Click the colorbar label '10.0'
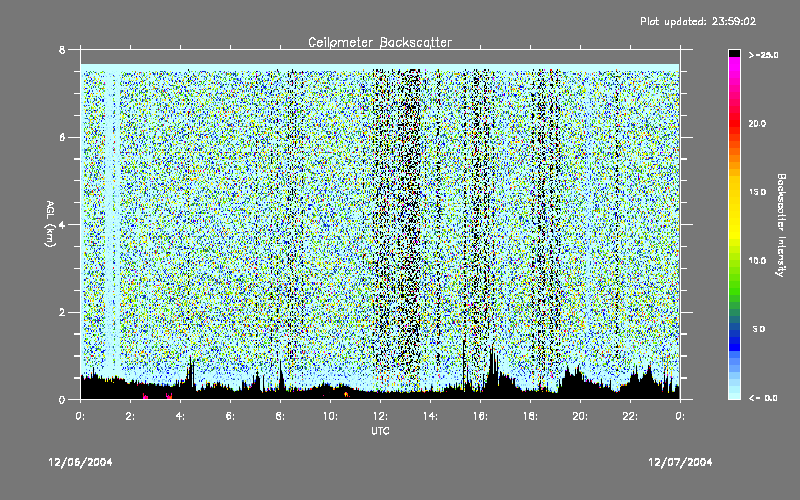The width and height of the screenshot is (800, 500). [757, 261]
